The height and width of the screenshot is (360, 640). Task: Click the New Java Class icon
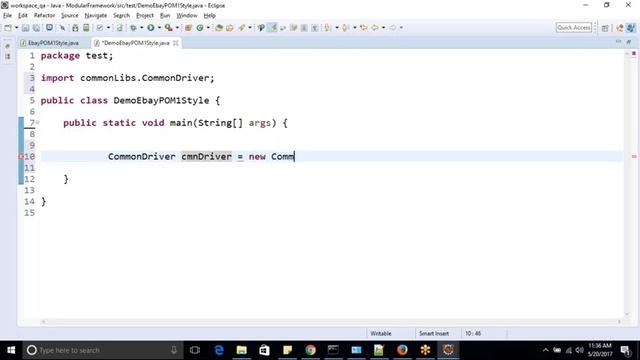coord(200,28)
